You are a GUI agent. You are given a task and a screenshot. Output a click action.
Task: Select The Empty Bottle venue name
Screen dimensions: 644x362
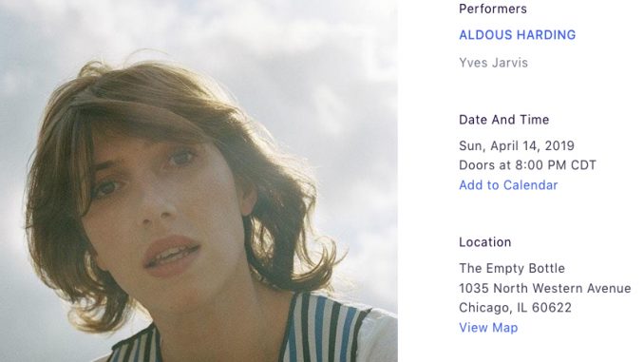click(x=512, y=268)
